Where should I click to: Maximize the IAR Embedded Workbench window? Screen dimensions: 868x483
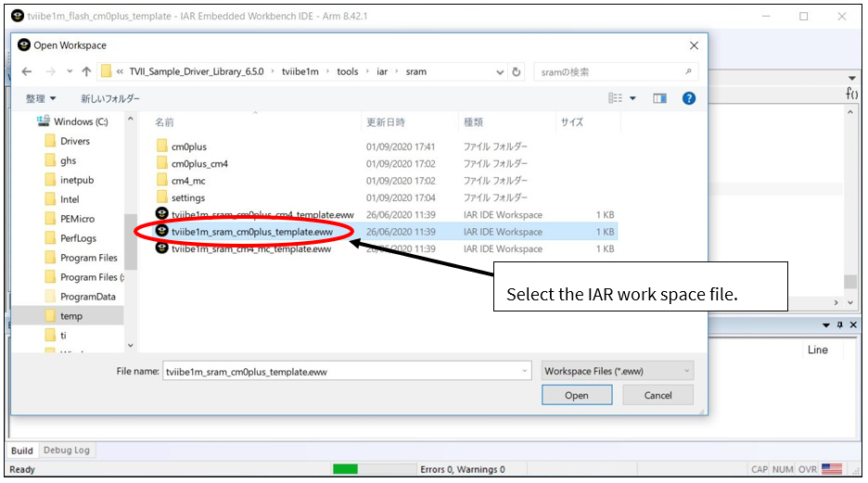pos(804,17)
